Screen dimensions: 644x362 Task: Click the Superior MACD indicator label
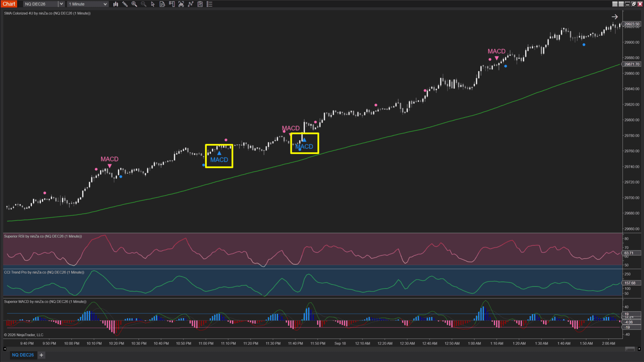tap(45, 302)
